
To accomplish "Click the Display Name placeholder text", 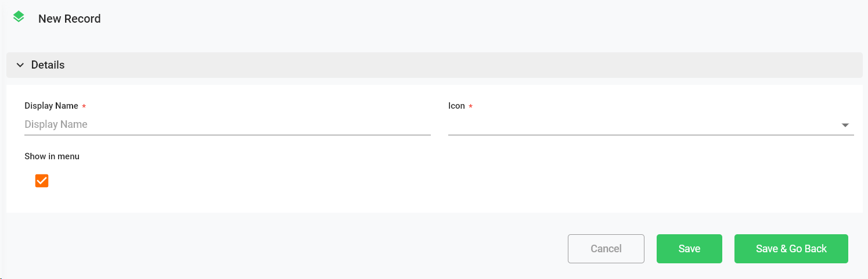I will [x=56, y=124].
